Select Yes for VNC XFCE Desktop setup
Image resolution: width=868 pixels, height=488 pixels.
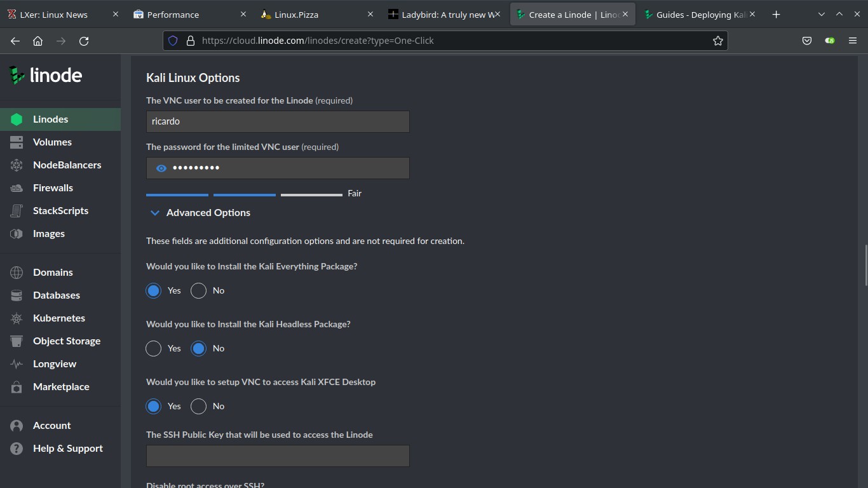pyautogui.click(x=154, y=407)
